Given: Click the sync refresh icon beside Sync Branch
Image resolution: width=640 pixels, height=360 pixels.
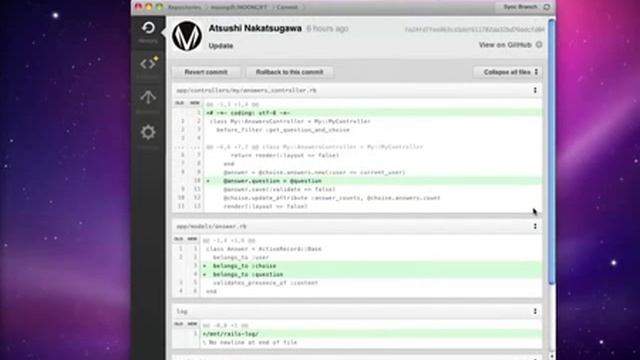Looking at the screenshot, I should tap(547, 7).
